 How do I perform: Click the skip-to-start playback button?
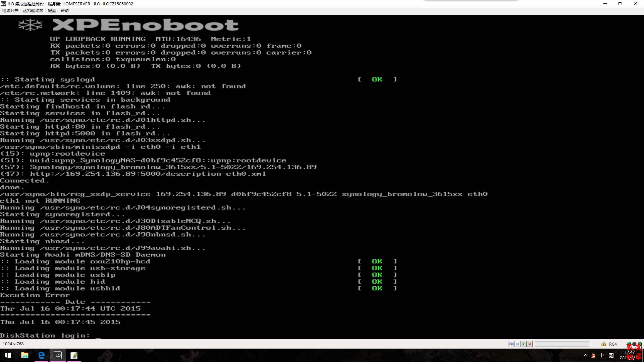[511, 344]
